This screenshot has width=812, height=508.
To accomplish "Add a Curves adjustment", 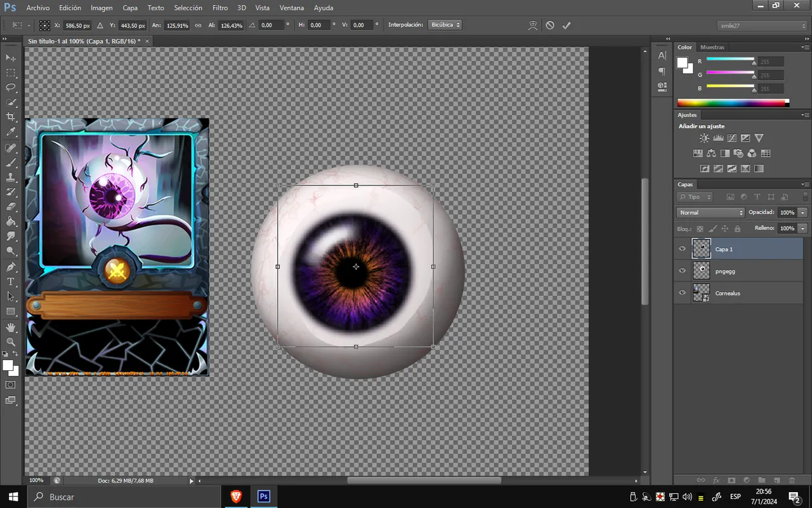I will (731, 138).
